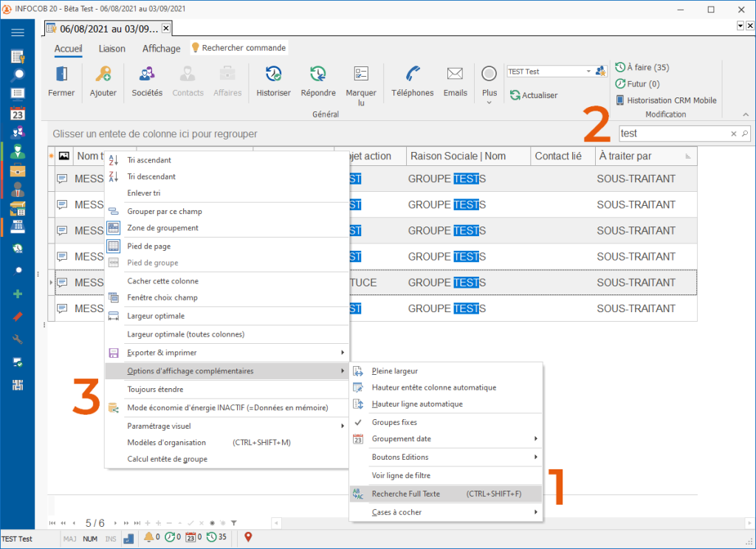This screenshot has height=549, width=756.
Task: Click the search field containing test
Action: [x=673, y=134]
